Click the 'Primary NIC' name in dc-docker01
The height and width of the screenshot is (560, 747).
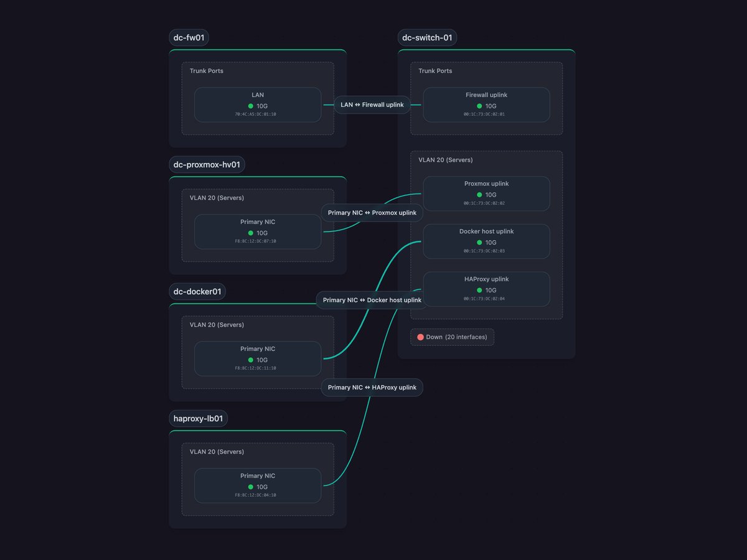258,349
